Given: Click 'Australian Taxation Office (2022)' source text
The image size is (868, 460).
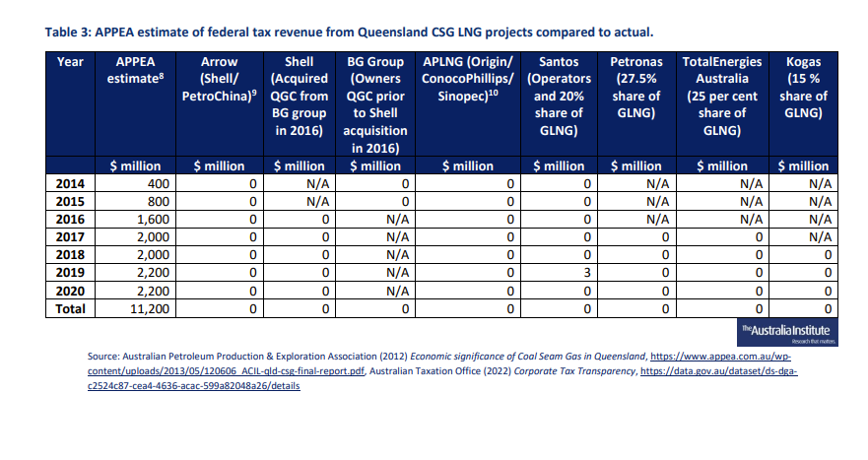Looking at the screenshot, I should click(440, 371).
